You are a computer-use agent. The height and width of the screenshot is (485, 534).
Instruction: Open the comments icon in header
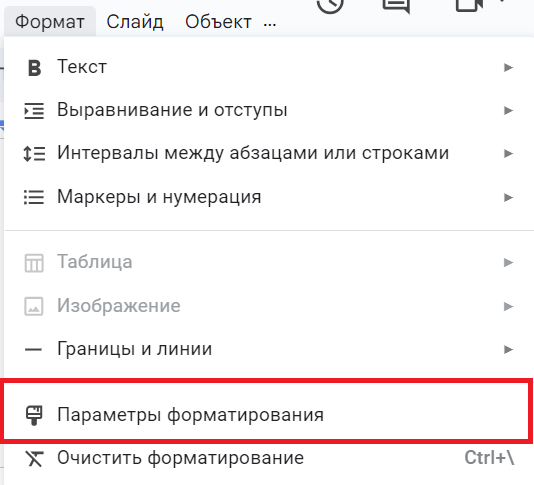coord(396,5)
